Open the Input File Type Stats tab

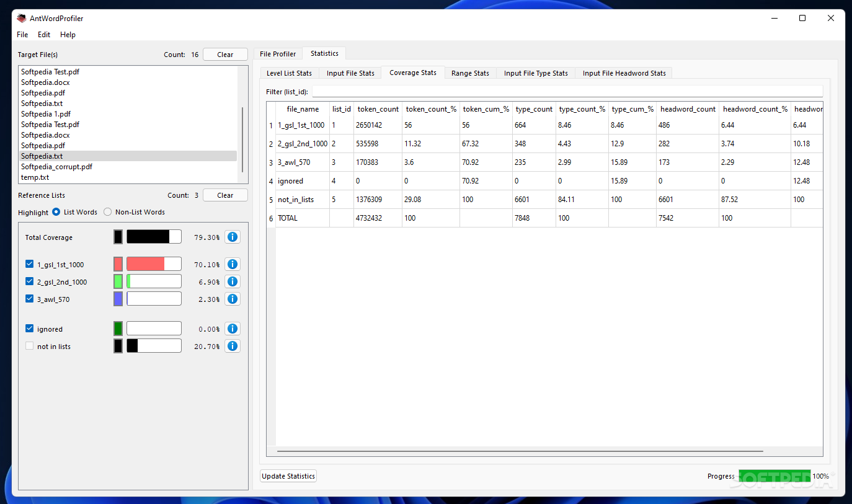(536, 73)
